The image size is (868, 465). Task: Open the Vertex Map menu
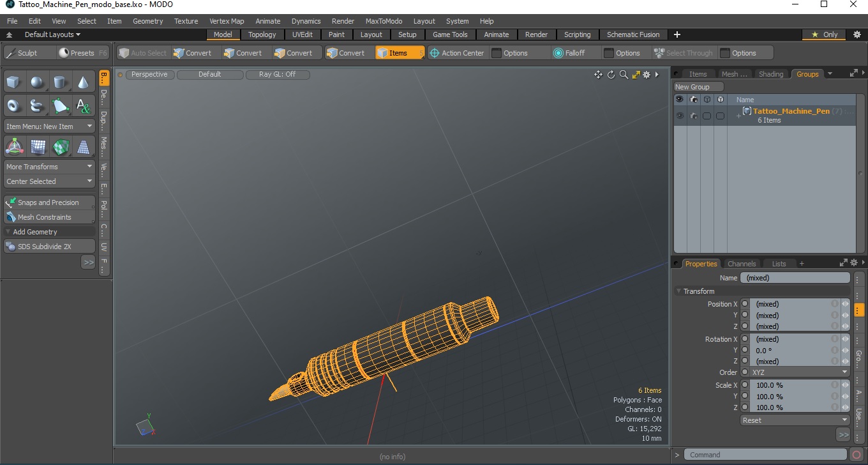pyautogui.click(x=227, y=21)
